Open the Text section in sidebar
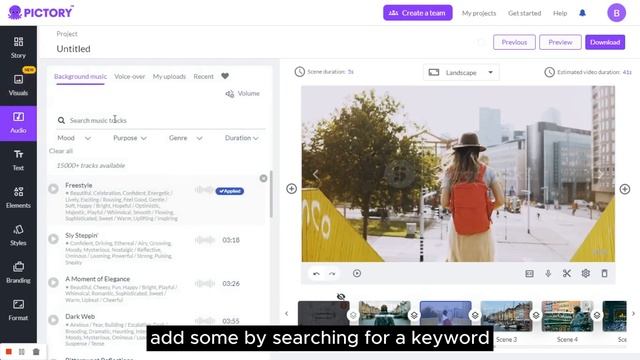 coord(18,160)
